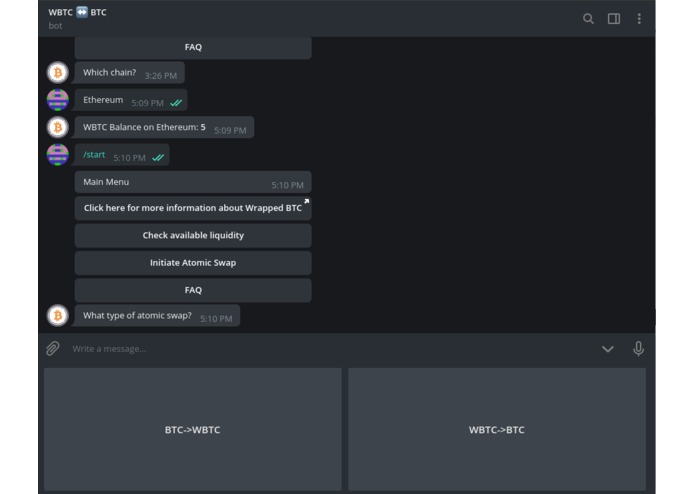Screen dimensions: 695x494
Task: Focus the 'Write a message...' input field
Action: coord(332,349)
